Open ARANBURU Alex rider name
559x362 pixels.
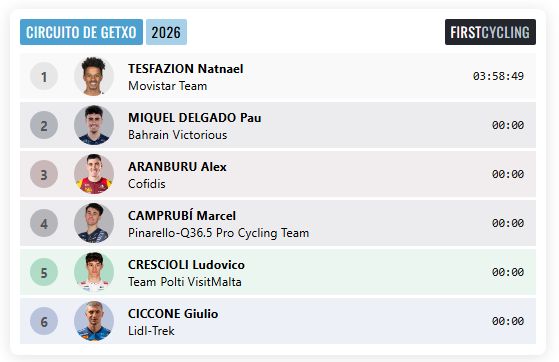pyautogui.click(x=177, y=167)
